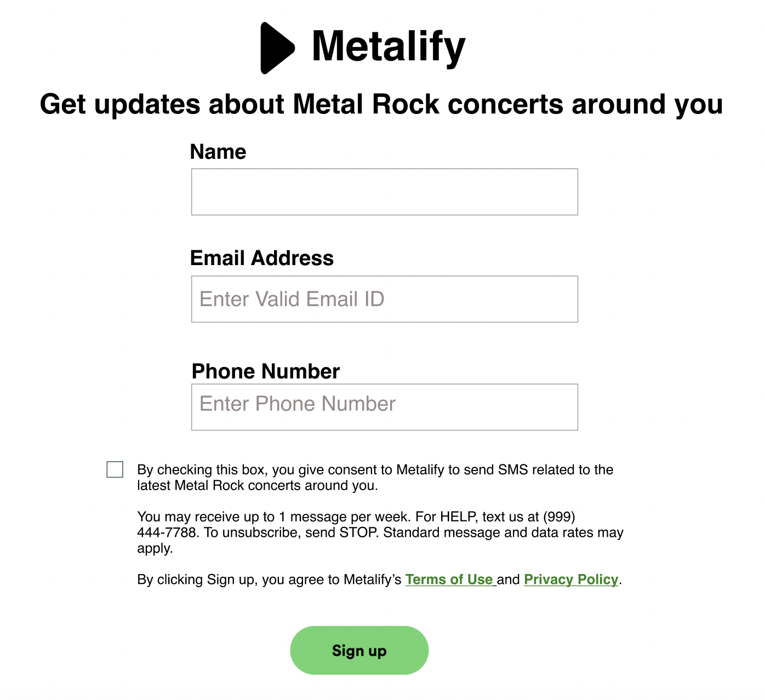Click the Name field label
The image size is (765, 700).
pos(218,152)
